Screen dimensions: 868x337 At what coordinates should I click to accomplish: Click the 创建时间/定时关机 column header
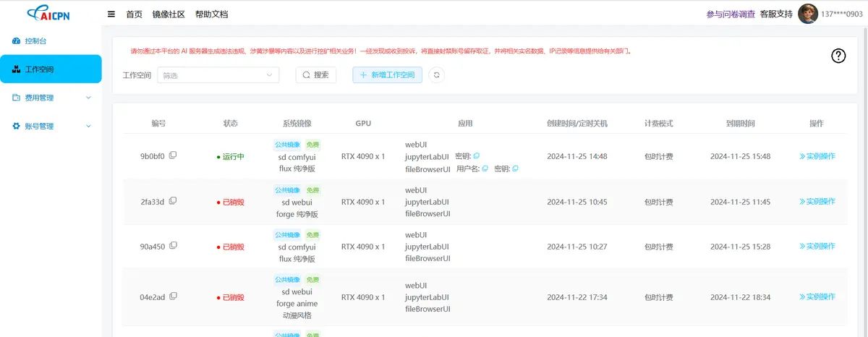tap(577, 124)
